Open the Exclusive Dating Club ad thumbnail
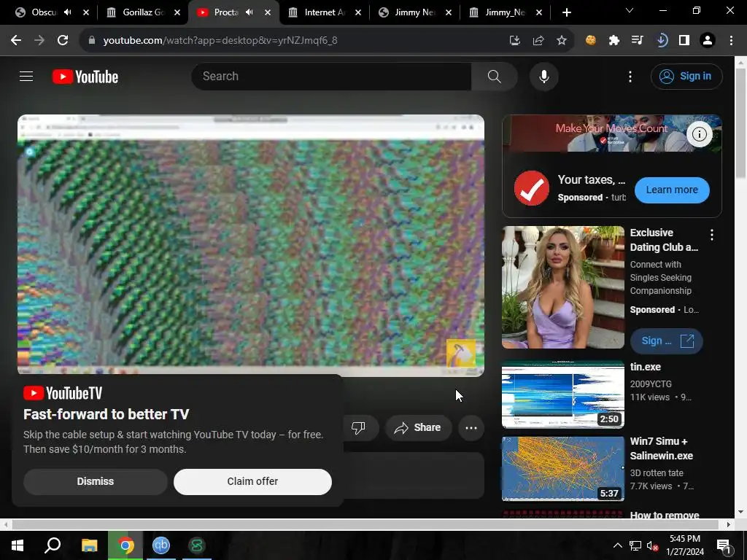The height and width of the screenshot is (560, 747). point(563,287)
